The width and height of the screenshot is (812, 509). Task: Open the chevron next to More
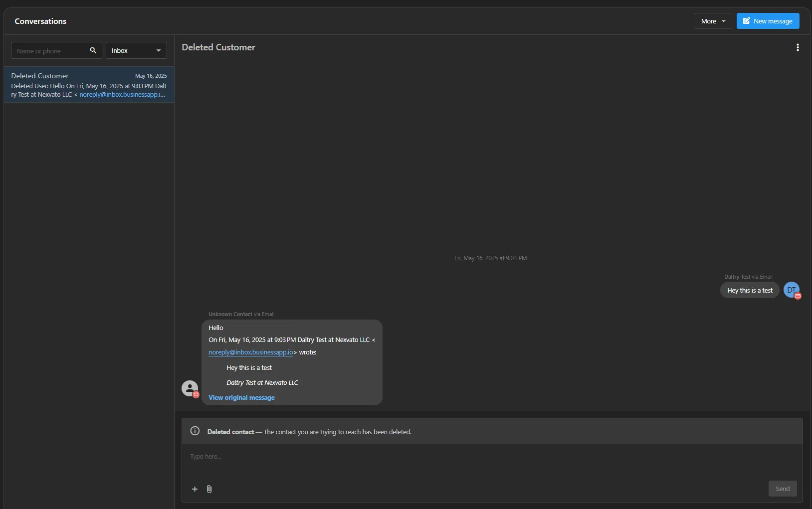click(x=723, y=21)
